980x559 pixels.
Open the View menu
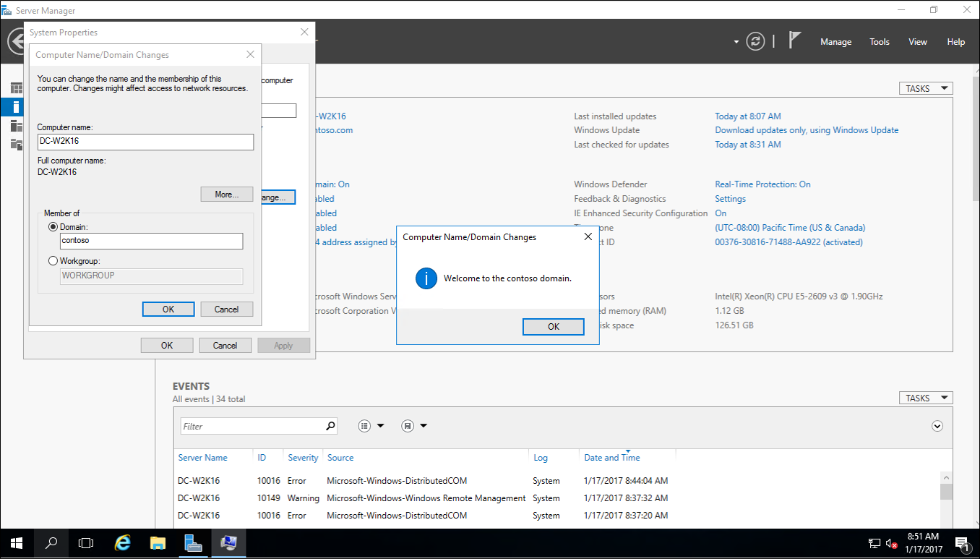918,42
